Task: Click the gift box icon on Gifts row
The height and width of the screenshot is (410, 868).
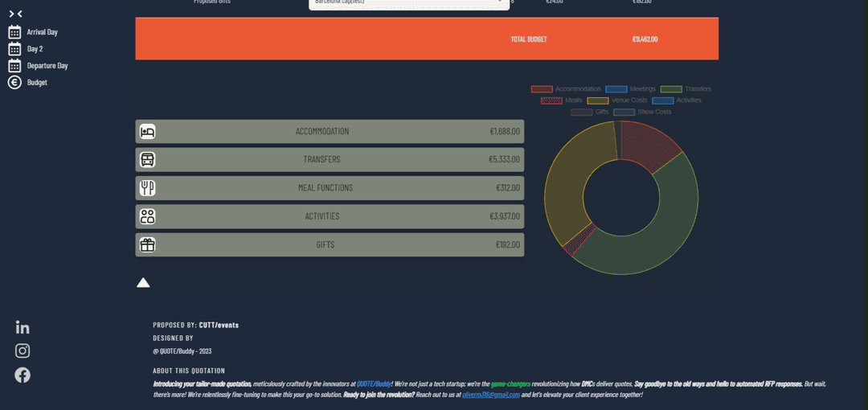Action: coord(147,245)
